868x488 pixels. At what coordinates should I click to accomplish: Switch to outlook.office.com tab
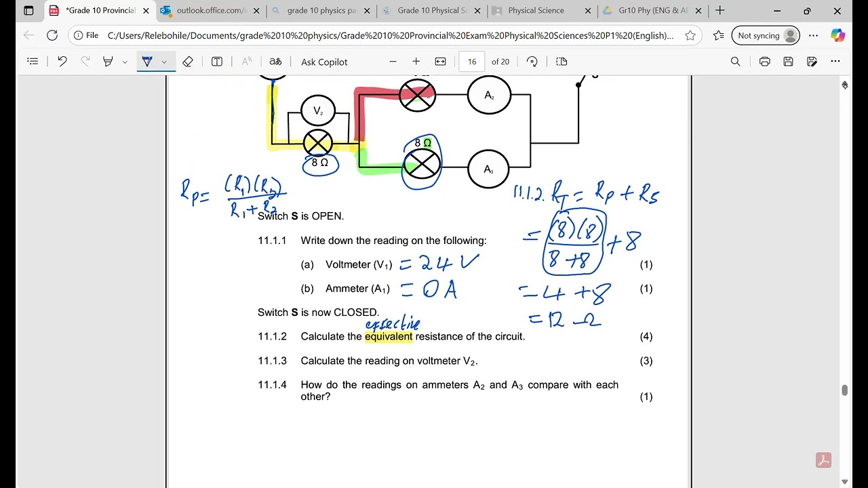(x=210, y=11)
